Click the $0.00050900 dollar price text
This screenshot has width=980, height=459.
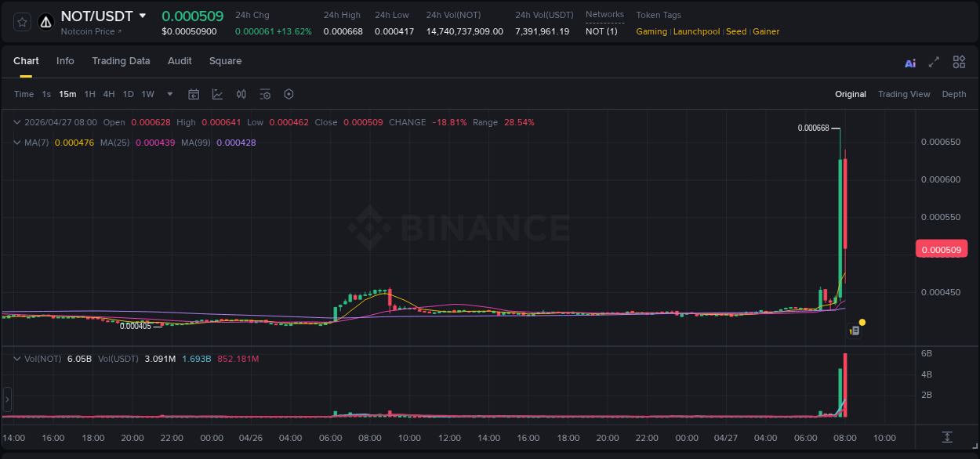[x=189, y=31]
